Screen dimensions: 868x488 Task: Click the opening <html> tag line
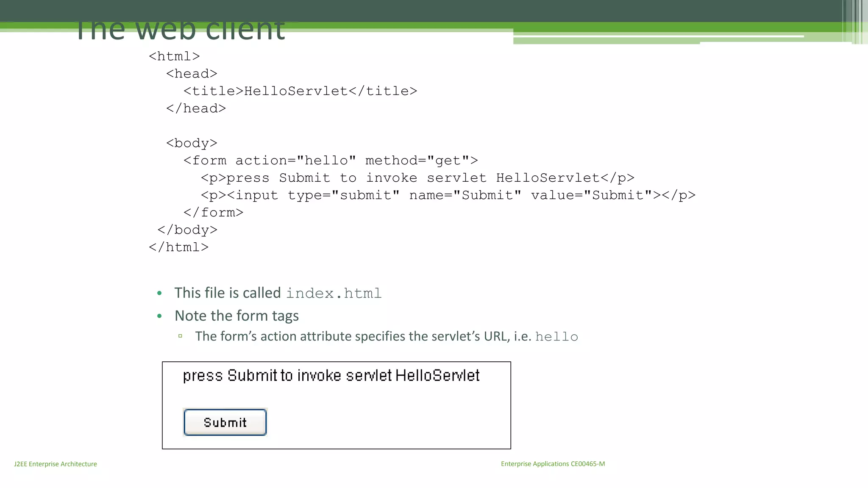pos(174,56)
